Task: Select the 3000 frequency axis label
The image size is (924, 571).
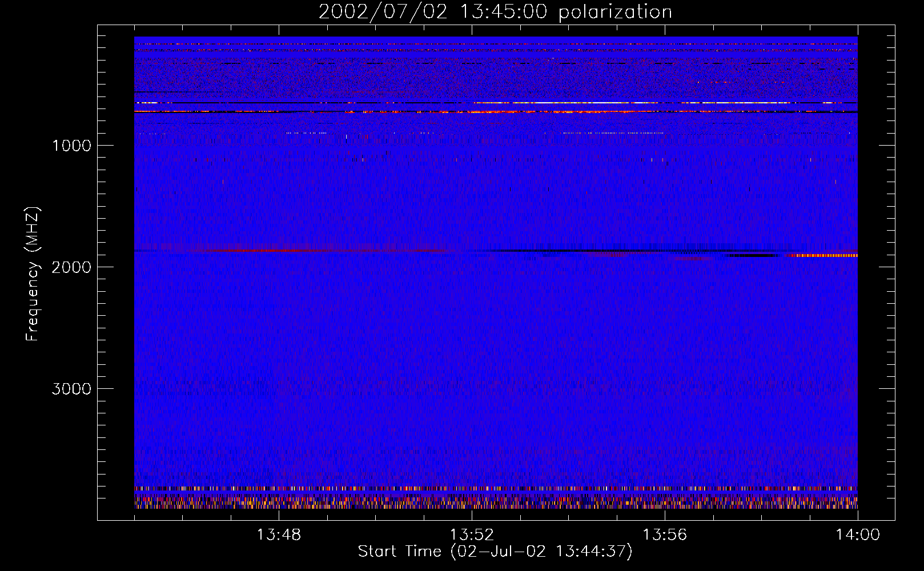Action: tap(71, 389)
